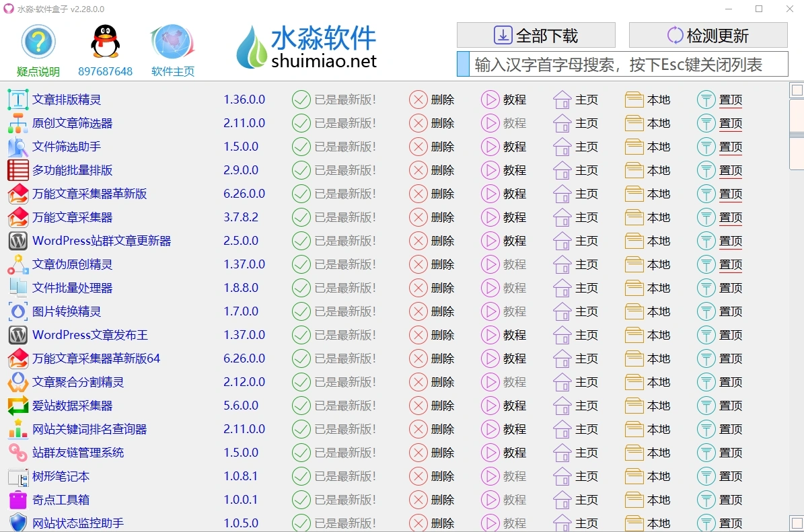Click version 1.0.8.1 of 树形笔记本
Viewport: 804px width, 532px height.
pos(241,477)
